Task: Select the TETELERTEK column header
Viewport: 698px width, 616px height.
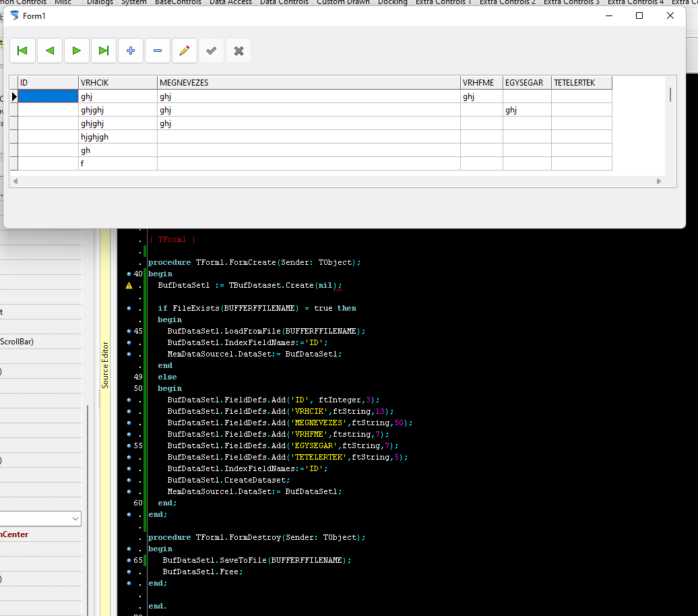Action: 582,83
